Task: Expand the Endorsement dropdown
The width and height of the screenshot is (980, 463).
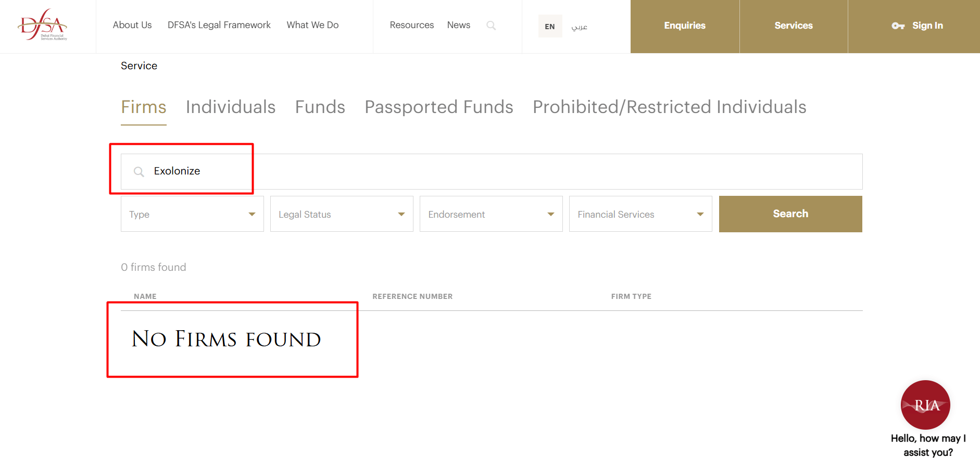Action: pyautogui.click(x=491, y=214)
